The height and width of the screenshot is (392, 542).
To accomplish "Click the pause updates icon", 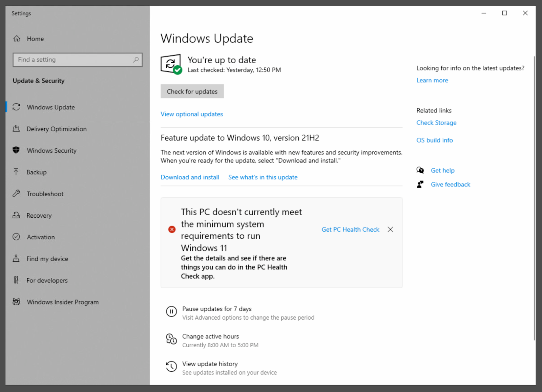I will 171,311.
